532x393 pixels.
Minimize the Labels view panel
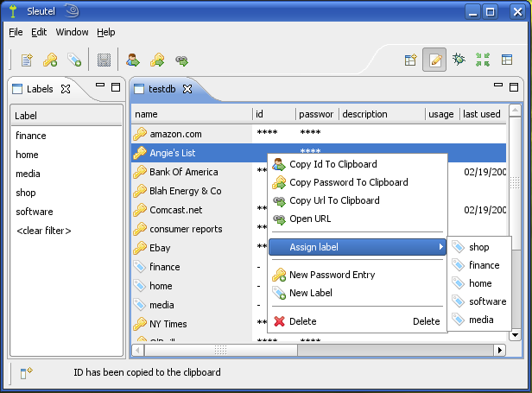pyautogui.click(x=101, y=86)
